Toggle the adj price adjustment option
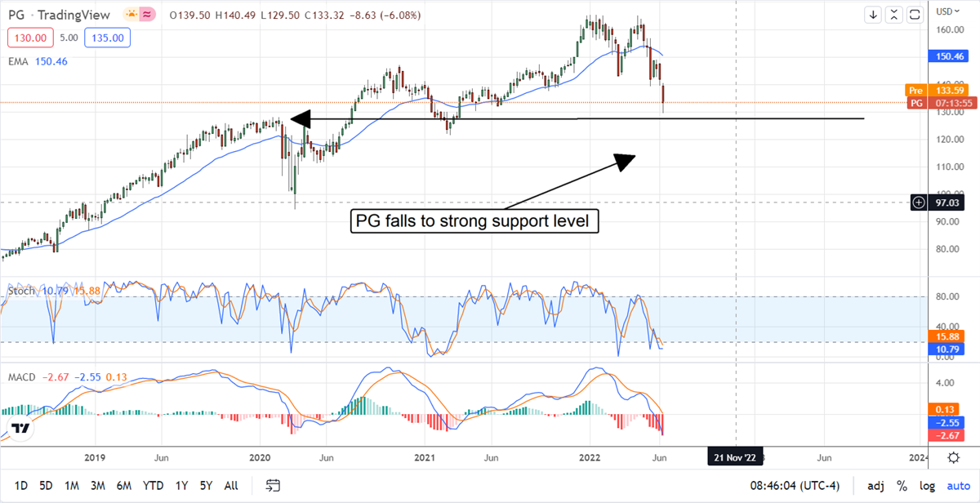The image size is (980, 503). [x=875, y=486]
